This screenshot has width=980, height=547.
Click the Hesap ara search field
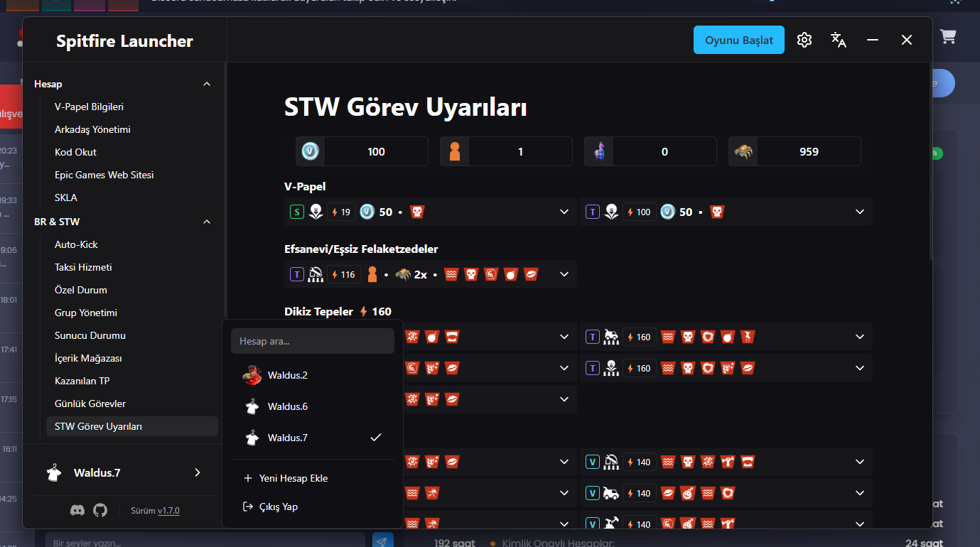tap(313, 341)
